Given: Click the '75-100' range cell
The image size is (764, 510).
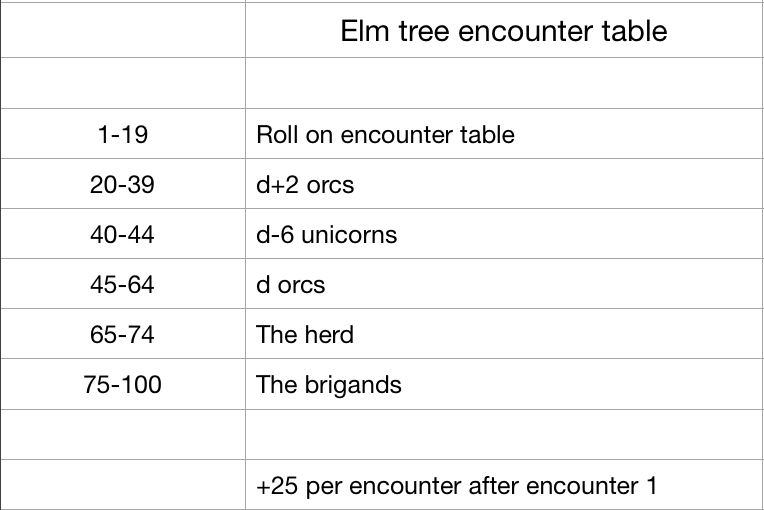Looking at the screenshot, I should coord(123,384).
